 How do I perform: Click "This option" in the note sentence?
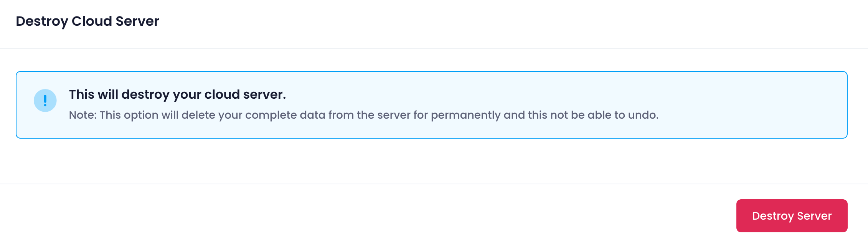click(x=129, y=115)
